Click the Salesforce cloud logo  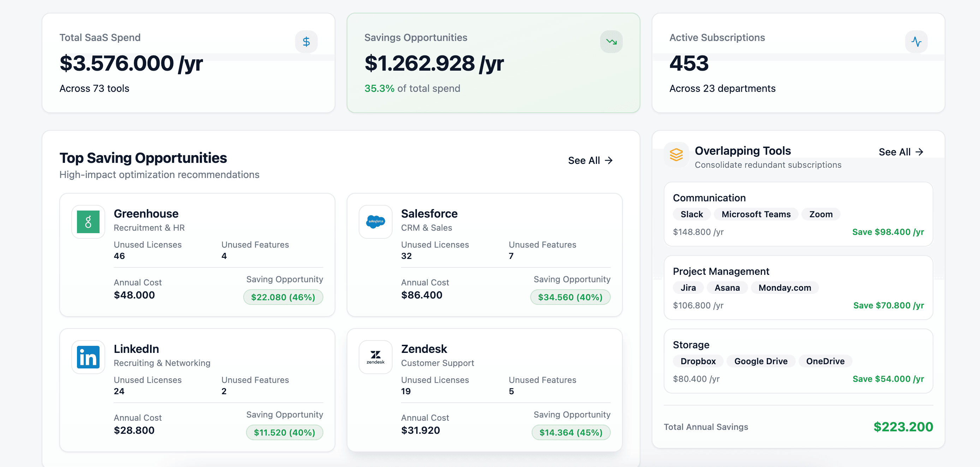coord(375,222)
